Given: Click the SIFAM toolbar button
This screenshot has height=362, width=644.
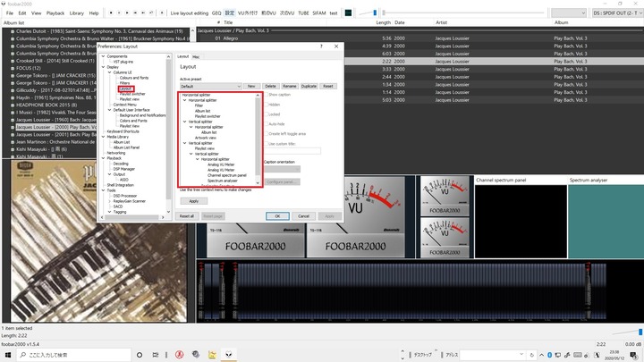Looking at the screenshot, I should (x=319, y=13).
